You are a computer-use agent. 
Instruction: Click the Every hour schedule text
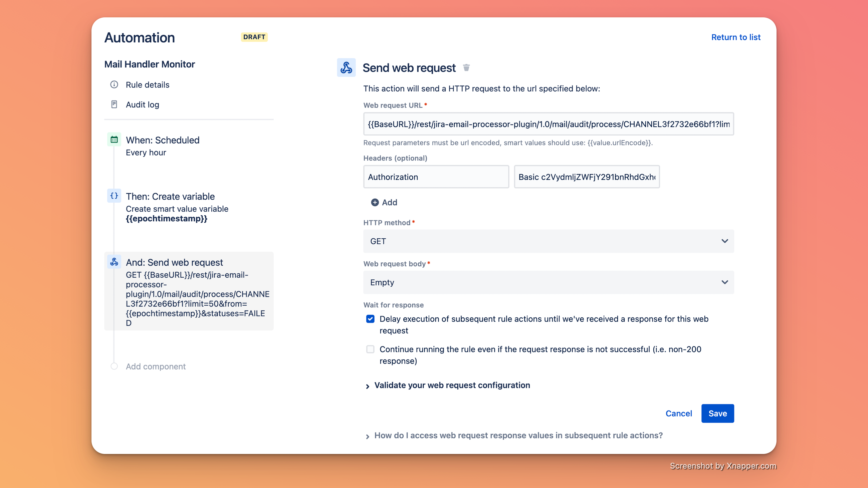[x=146, y=153]
